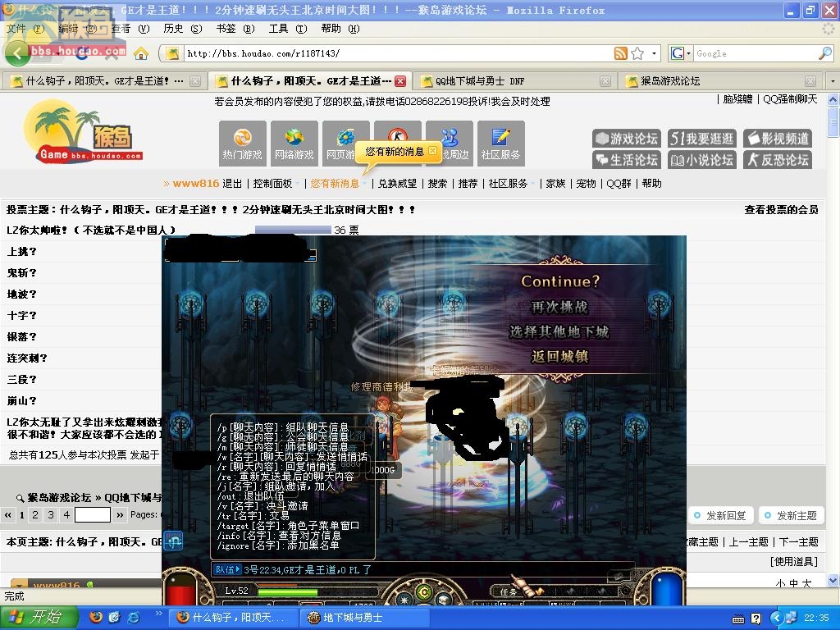Close the active tab with red X

[400, 81]
